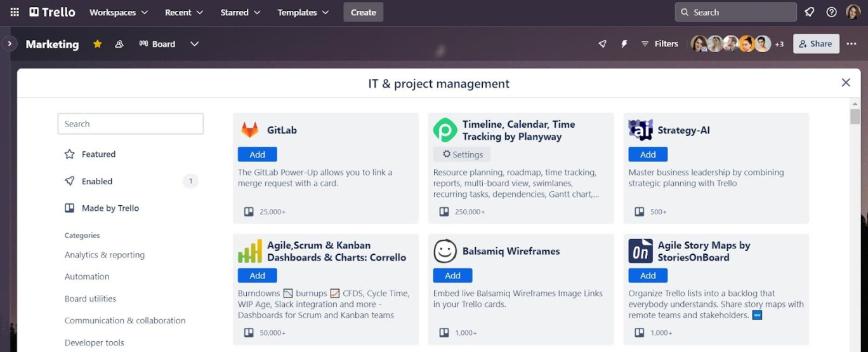Open the Recent dropdown menu
The image size is (868, 352).
(x=184, y=12)
